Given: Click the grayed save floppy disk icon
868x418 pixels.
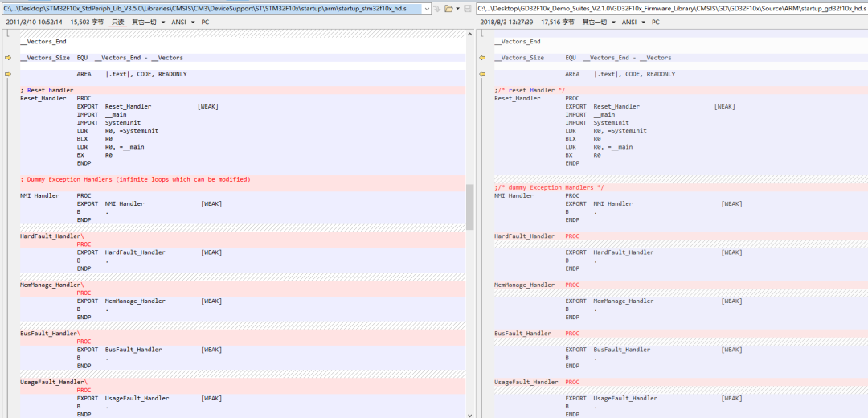Looking at the screenshot, I should pyautogui.click(x=468, y=9).
